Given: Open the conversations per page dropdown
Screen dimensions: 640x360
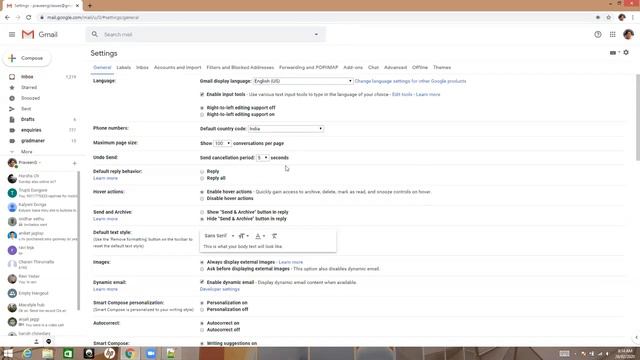Looking at the screenshot, I should 222,143.
